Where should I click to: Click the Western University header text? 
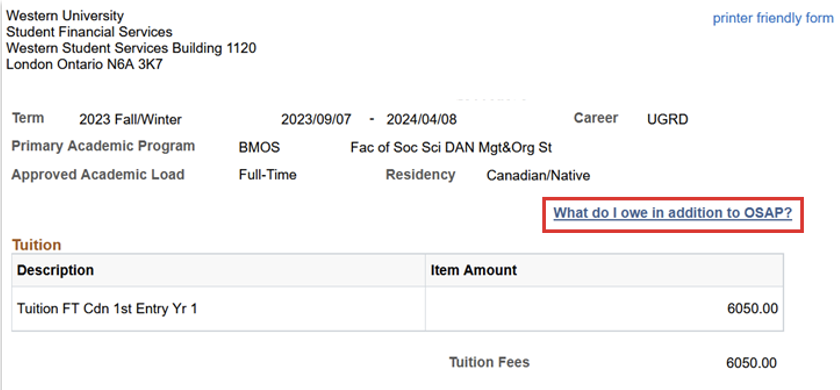65,16
